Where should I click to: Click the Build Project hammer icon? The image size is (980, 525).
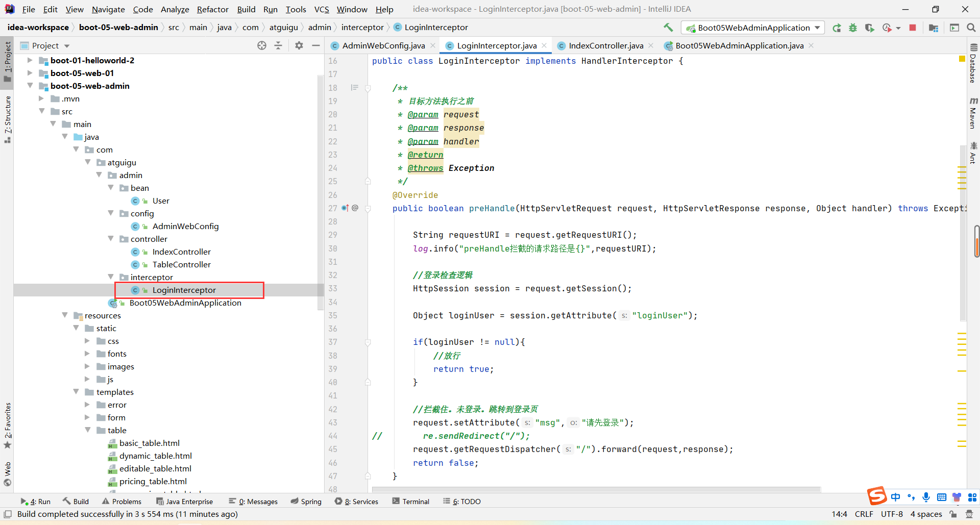668,28
